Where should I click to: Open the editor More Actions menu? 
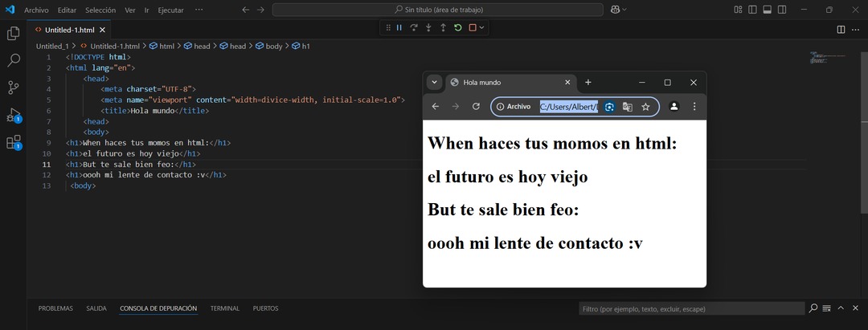coord(856,29)
